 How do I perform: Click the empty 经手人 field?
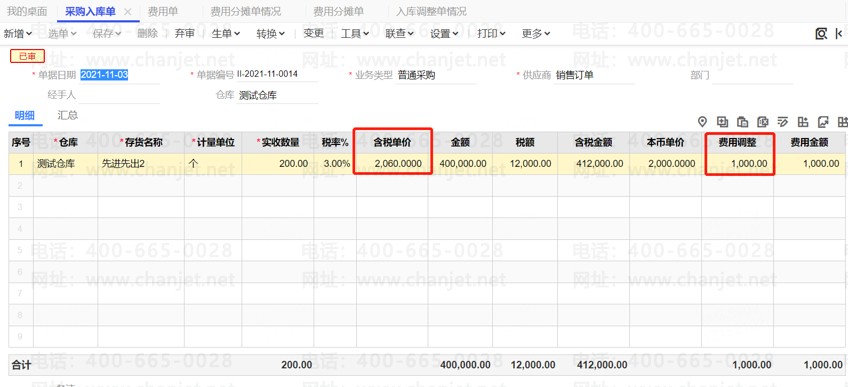coord(120,96)
